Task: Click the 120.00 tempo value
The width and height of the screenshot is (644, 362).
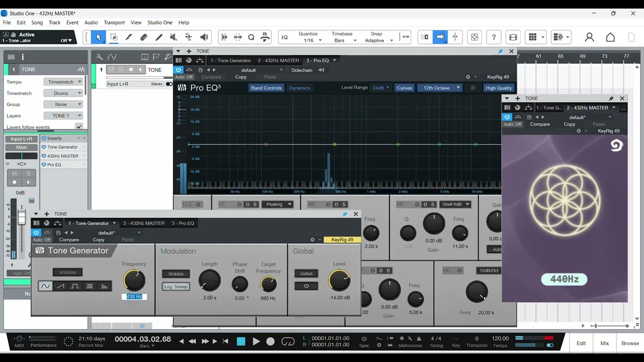Action: point(500,338)
